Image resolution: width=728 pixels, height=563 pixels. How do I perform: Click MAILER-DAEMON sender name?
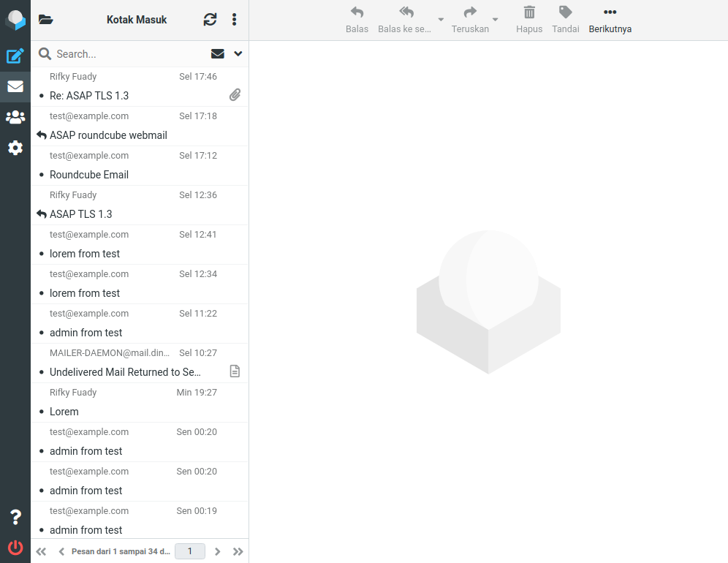[x=110, y=352]
